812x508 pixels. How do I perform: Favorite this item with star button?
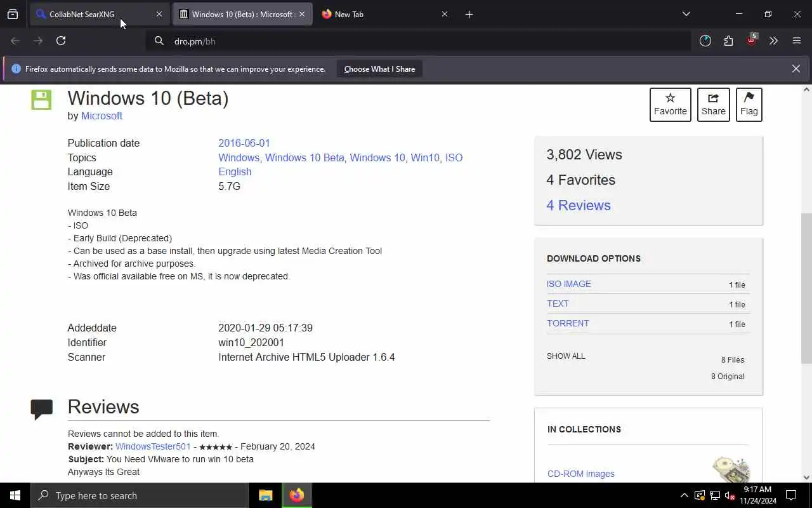670,105
